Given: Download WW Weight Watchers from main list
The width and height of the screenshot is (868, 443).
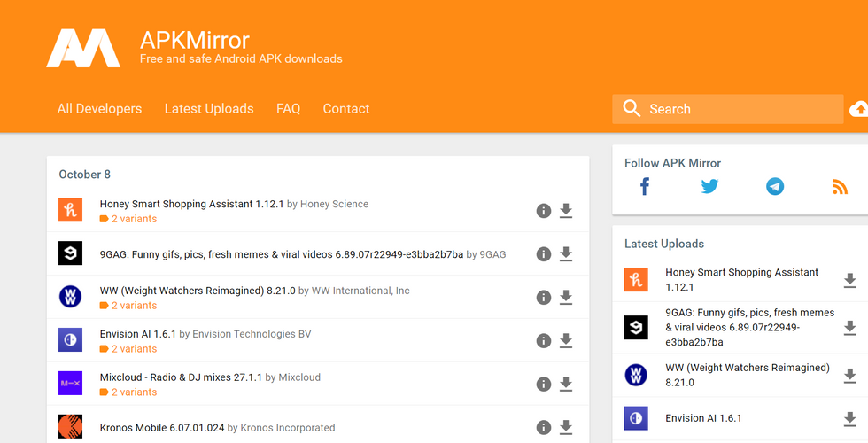Looking at the screenshot, I should (x=566, y=298).
